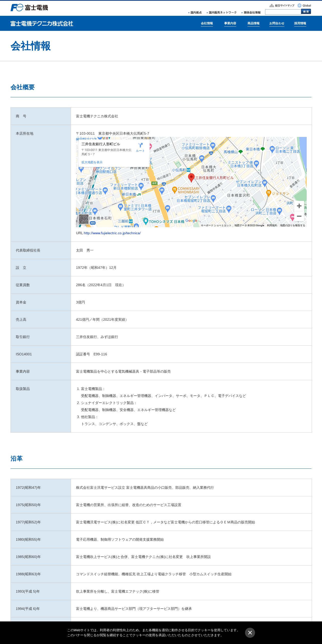The width and height of the screenshot is (322, 644).
Task: Click the 三井住友銀行人形町ビル map label
Action: point(214,178)
